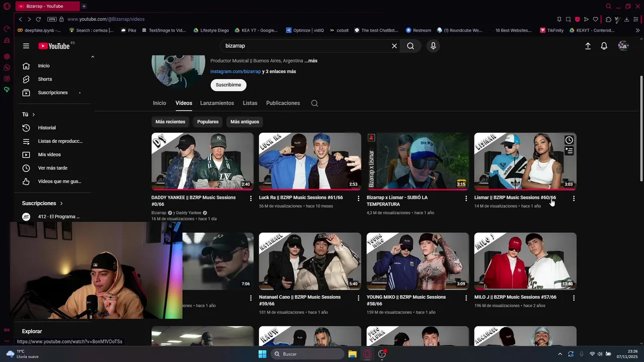Expand the Tú section chevron

[x=34, y=115]
